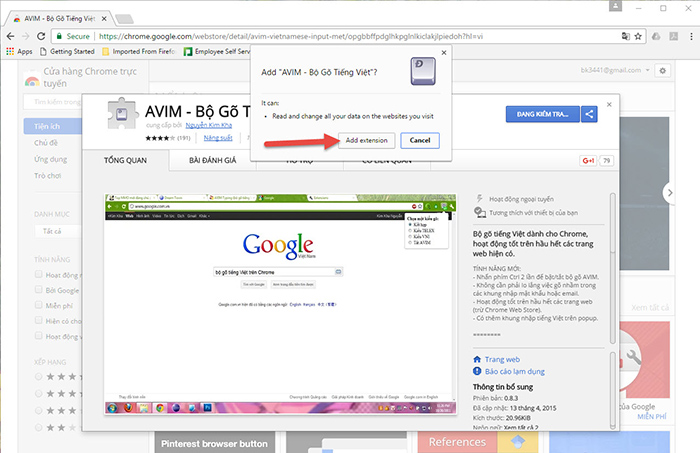The image size is (700, 453).
Task: Click the Xem tất cả link in background
Action: coord(650,308)
